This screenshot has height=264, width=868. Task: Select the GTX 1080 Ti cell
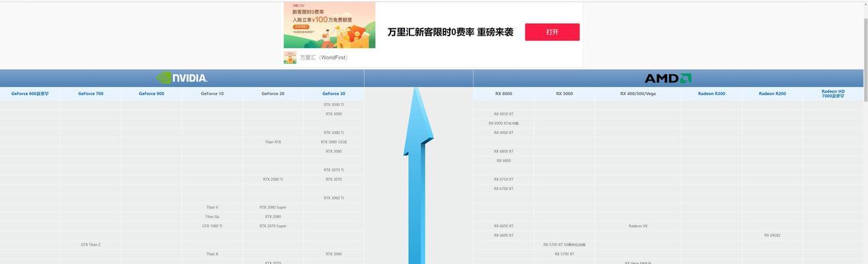click(212, 226)
